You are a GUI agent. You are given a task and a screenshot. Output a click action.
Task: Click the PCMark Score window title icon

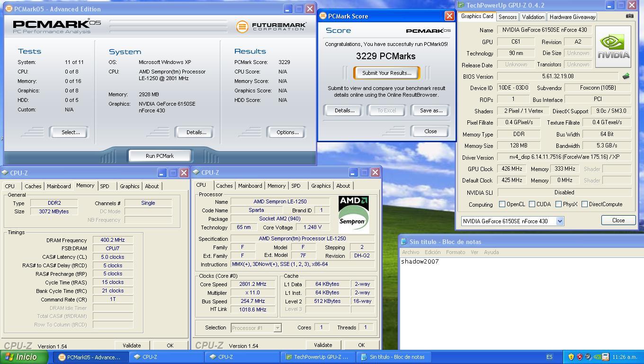(x=323, y=16)
